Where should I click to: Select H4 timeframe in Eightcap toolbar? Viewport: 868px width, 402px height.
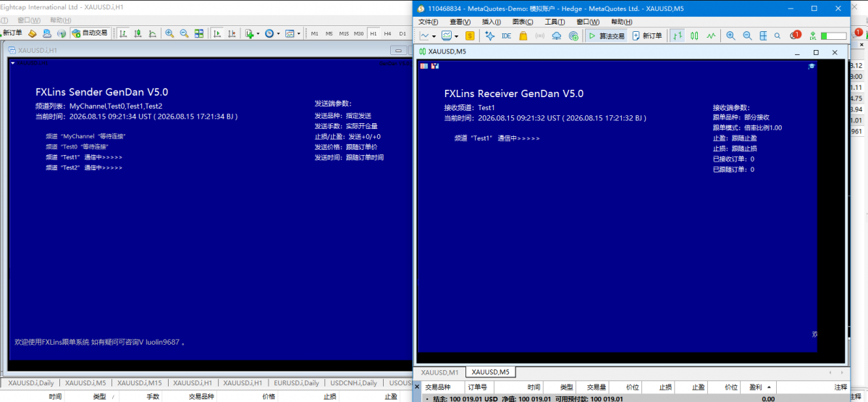click(x=387, y=33)
